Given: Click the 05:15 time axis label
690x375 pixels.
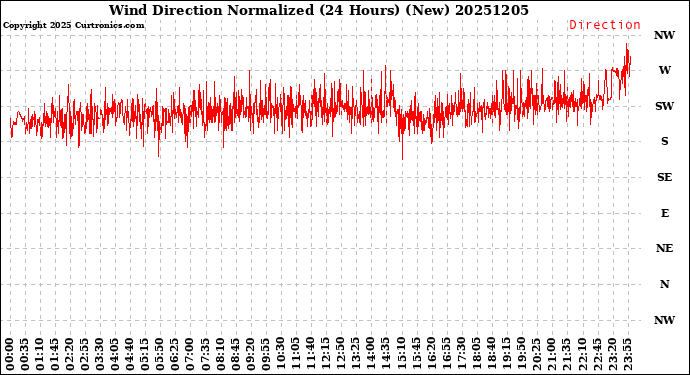Looking at the screenshot, I should [x=145, y=355].
